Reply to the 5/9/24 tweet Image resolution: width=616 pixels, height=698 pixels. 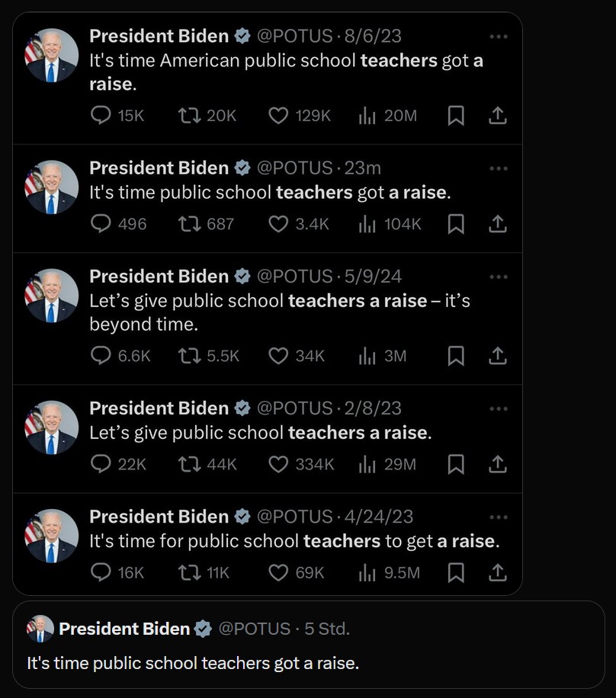pyautogui.click(x=101, y=356)
